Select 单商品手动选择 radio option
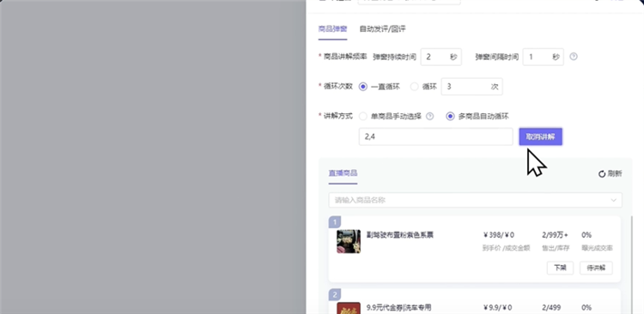The image size is (644, 314). [362, 117]
